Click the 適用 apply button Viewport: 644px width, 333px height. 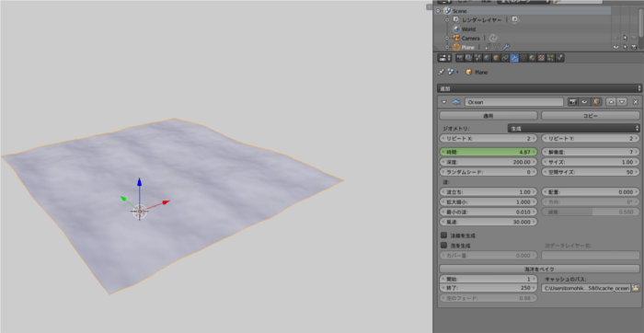489,116
